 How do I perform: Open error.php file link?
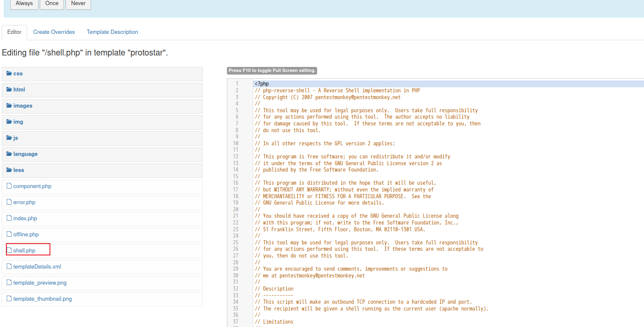pyautogui.click(x=24, y=202)
